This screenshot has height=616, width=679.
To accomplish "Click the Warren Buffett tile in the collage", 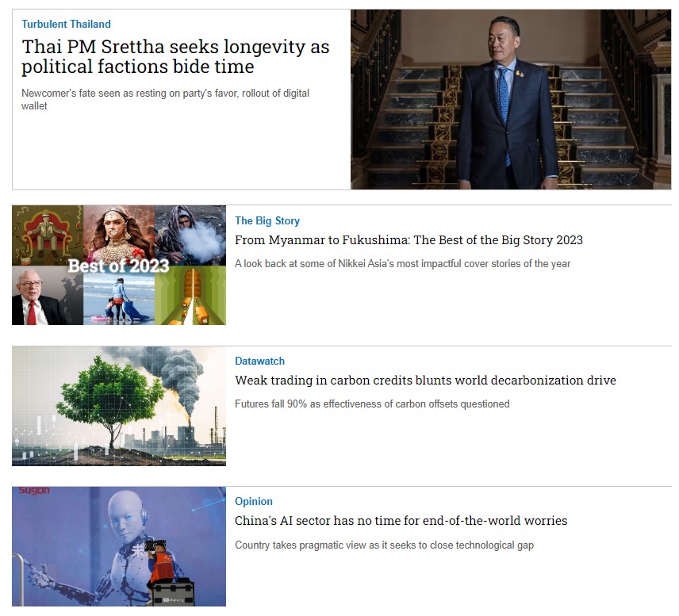I will click(x=48, y=296).
